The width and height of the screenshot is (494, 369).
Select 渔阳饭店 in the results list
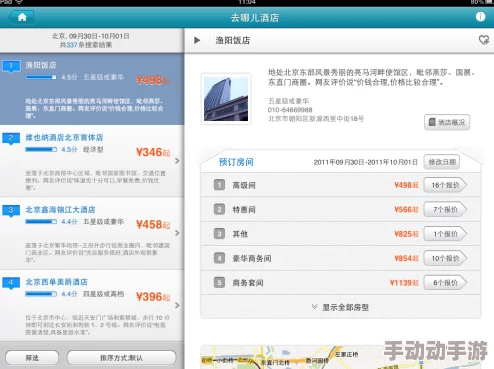[x=92, y=89]
